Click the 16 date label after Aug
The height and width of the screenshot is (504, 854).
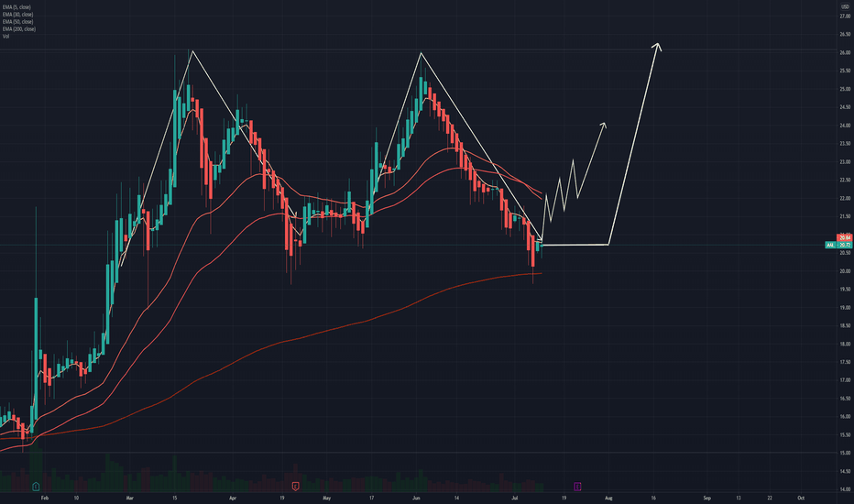pyautogui.click(x=653, y=498)
